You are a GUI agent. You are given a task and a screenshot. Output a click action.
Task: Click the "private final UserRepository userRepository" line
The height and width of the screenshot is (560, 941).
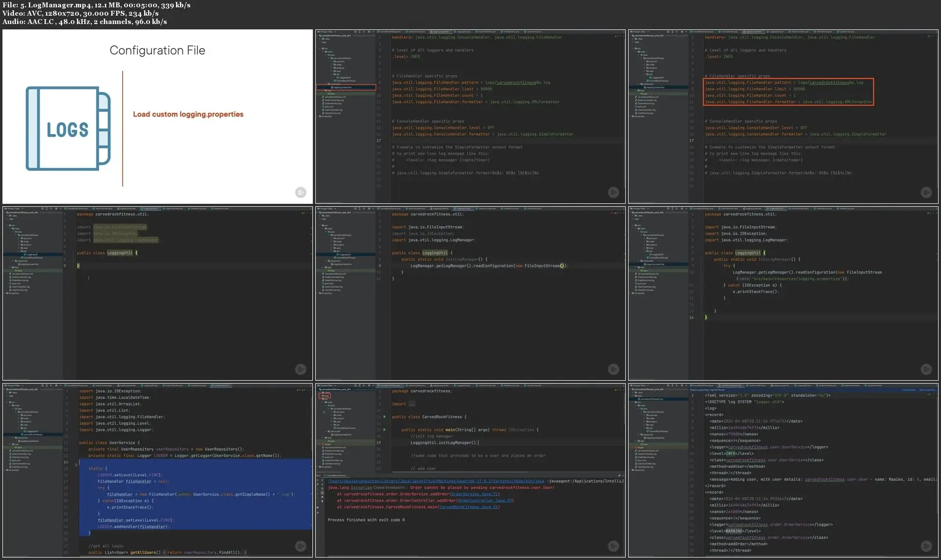[x=166, y=449]
